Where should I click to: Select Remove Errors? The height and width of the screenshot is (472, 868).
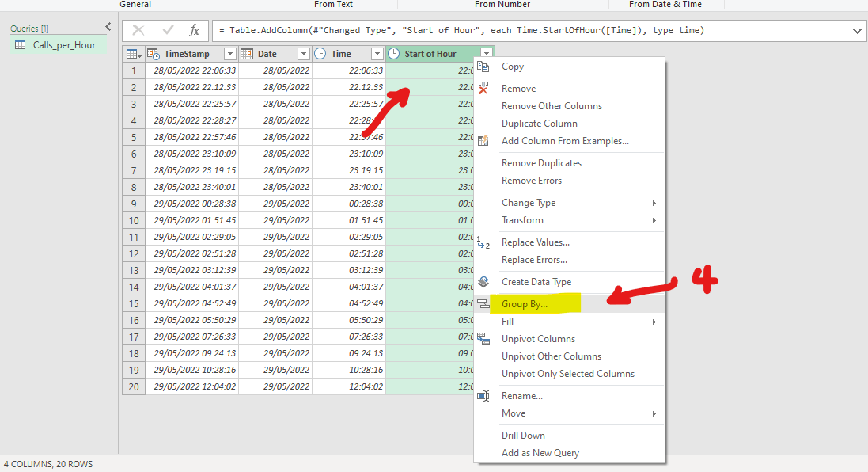(532, 181)
